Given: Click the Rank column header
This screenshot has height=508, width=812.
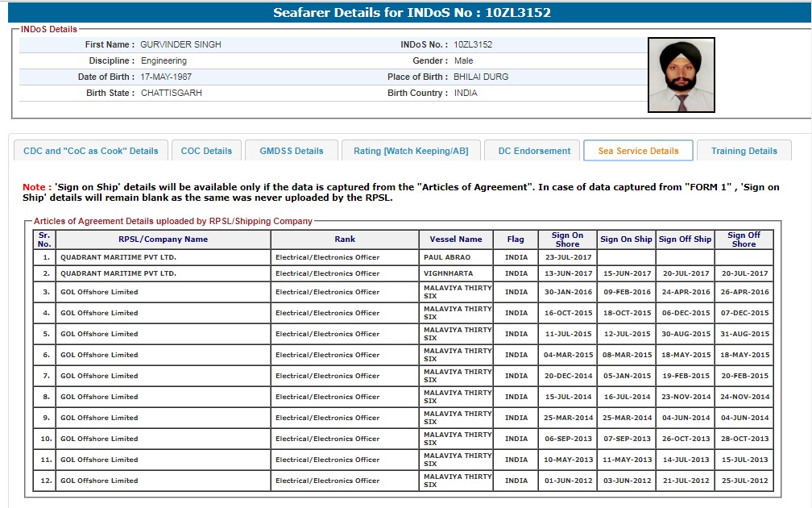Looking at the screenshot, I should click(345, 239).
